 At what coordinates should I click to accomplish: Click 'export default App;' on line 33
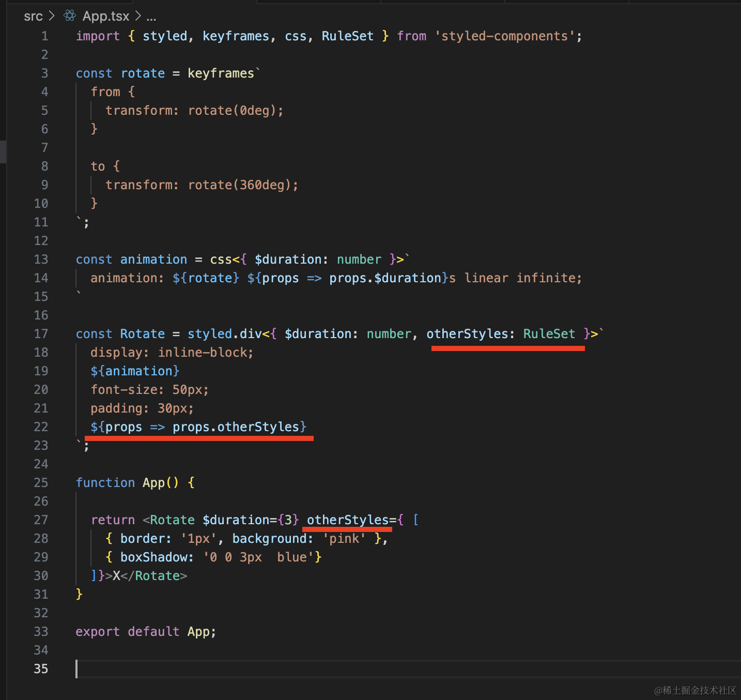pyautogui.click(x=146, y=632)
